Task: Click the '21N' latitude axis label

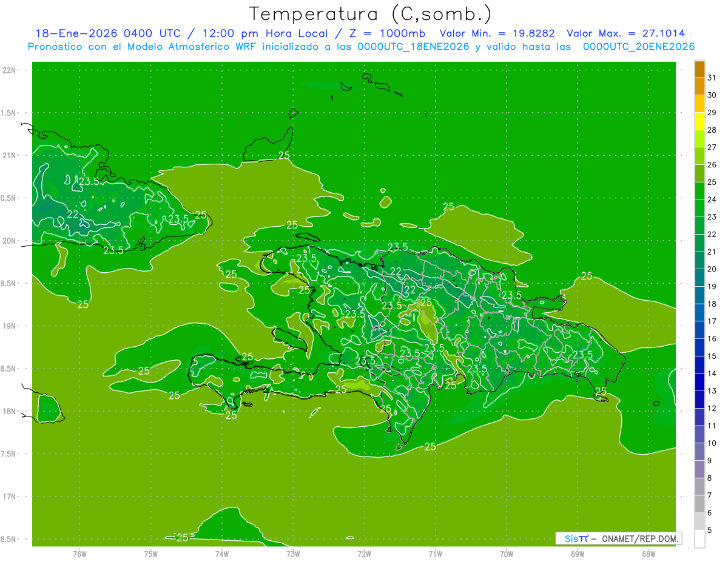Action: [x=10, y=155]
